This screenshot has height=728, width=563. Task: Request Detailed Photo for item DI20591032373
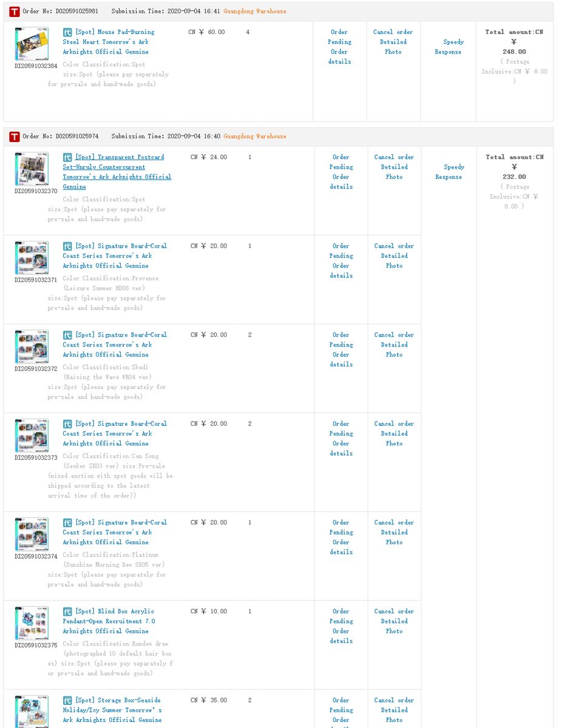point(394,439)
